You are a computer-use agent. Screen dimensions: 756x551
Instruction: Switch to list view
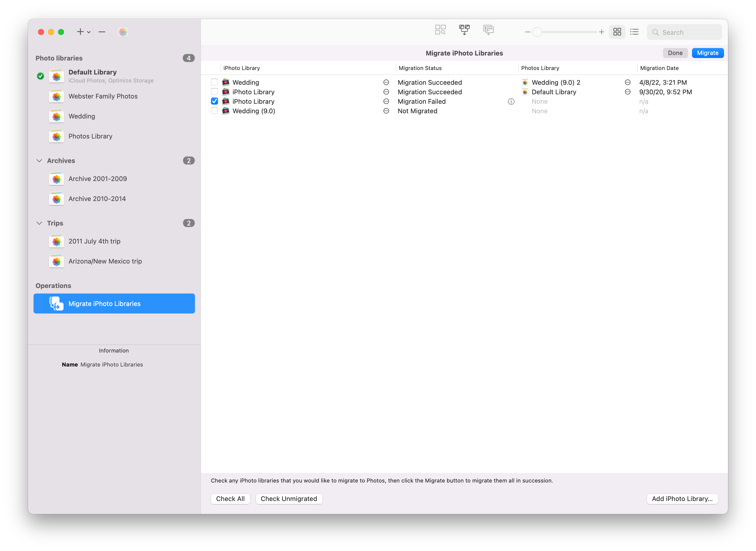tap(634, 32)
